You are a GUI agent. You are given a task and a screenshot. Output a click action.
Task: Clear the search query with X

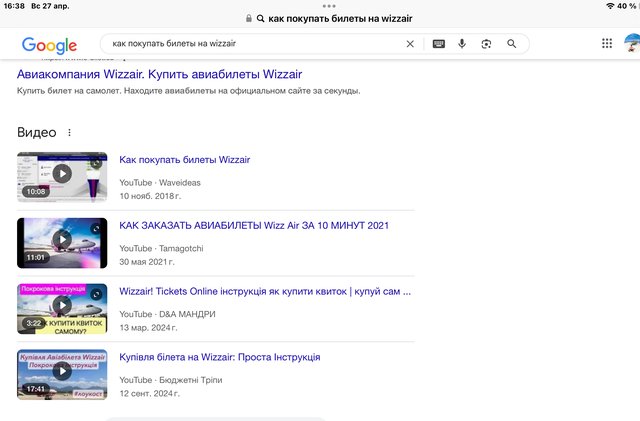click(410, 44)
